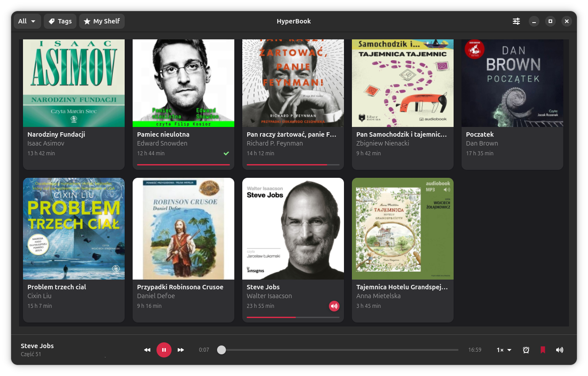Image resolution: width=588 pixels, height=376 pixels.
Task: Click the author name Anna Mietelska
Action: 378,296
